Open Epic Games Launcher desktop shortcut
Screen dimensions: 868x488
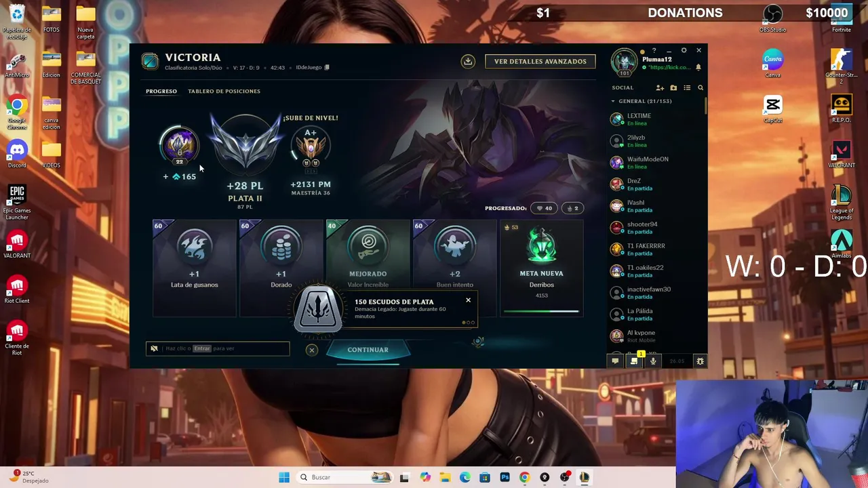tap(17, 203)
